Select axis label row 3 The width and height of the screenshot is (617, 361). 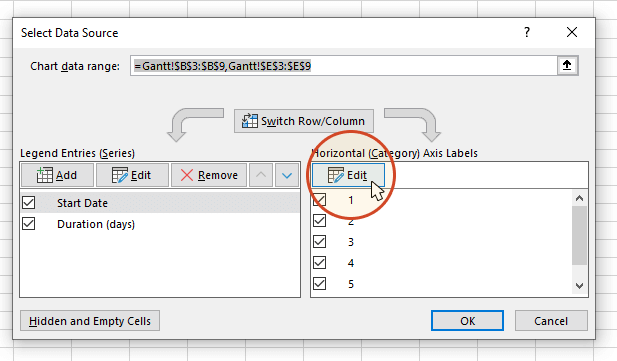point(442,241)
